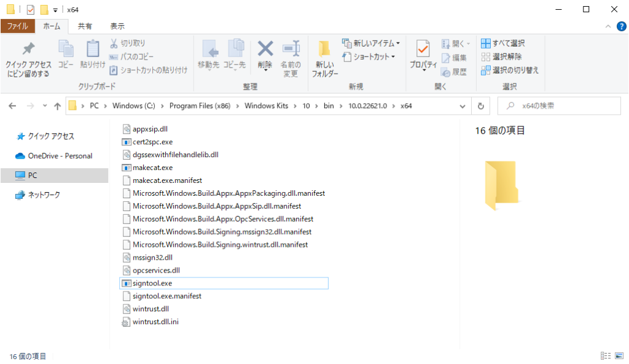
Task: Click the Edit (編集) icon
Action: (x=446, y=58)
